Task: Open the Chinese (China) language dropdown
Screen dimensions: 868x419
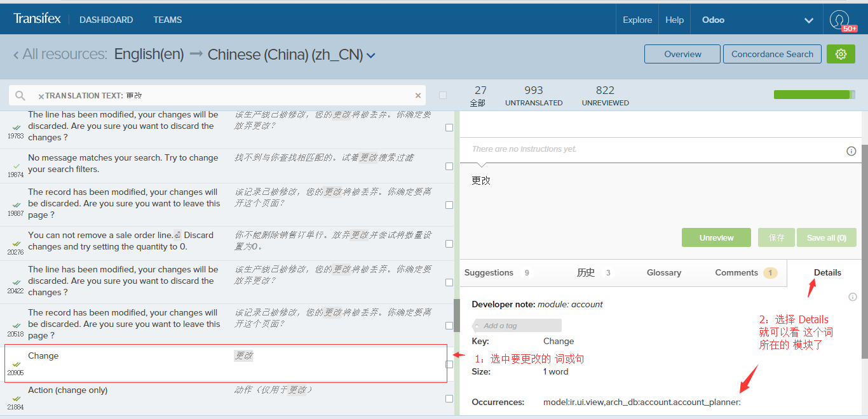Action: click(x=371, y=56)
